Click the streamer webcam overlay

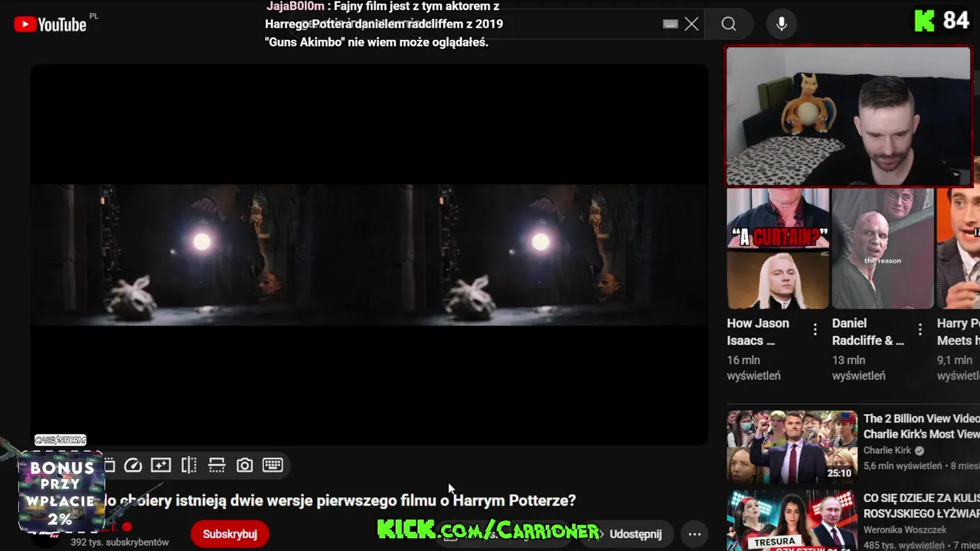[x=848, y=116]
